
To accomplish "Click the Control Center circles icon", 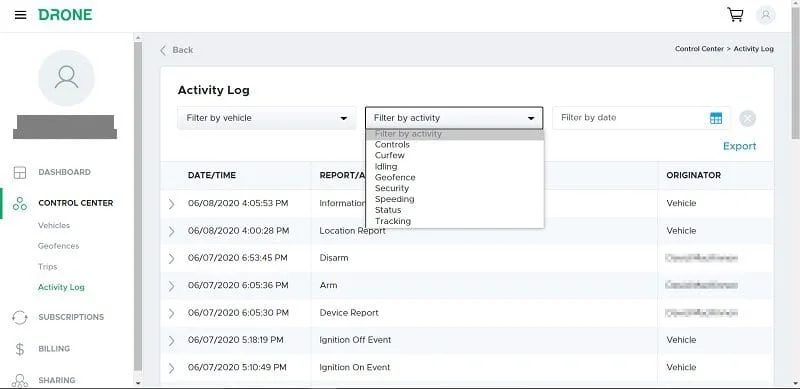I will click(20, 203).
